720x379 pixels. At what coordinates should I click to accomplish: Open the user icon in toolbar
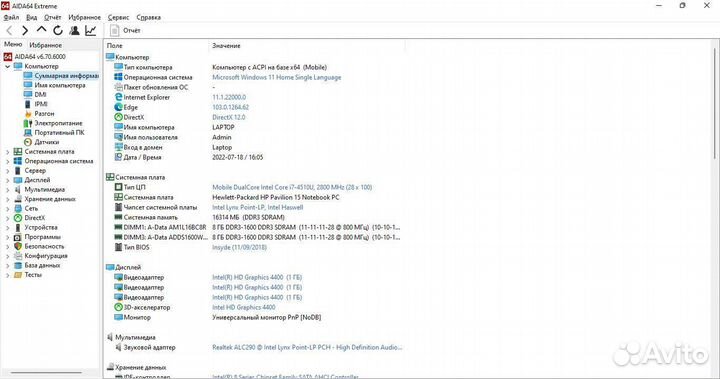click(74, 31)
